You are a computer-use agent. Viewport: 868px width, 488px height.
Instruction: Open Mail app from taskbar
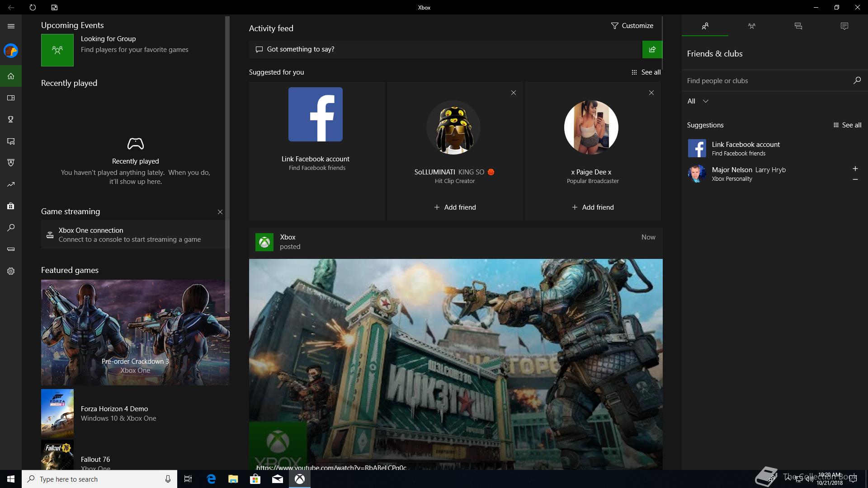(x=277, y=479)
